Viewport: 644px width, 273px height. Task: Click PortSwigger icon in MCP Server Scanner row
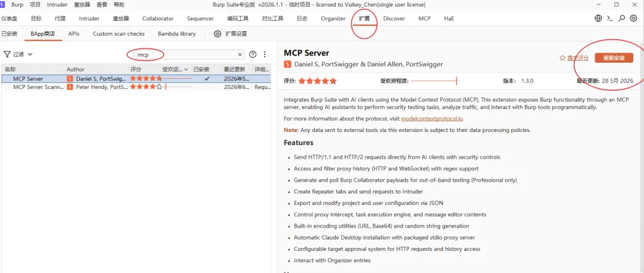coord(70,87)
